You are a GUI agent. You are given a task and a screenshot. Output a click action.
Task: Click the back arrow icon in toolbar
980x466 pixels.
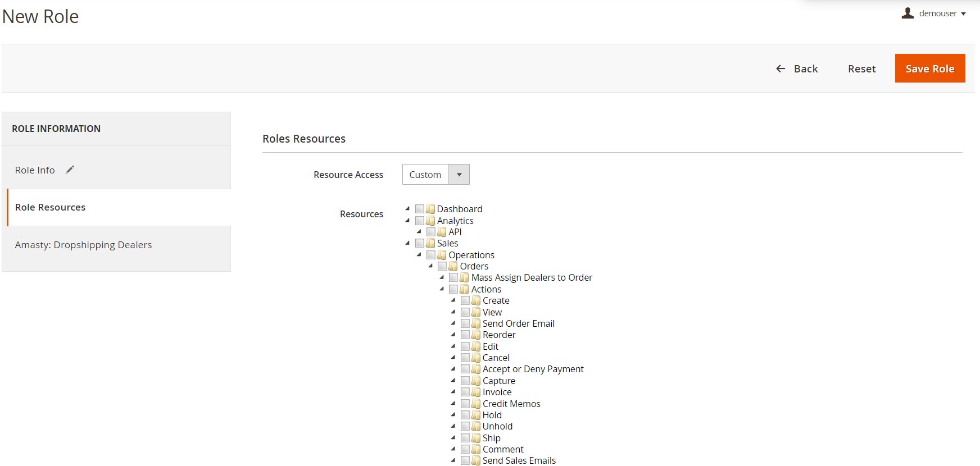pyautogui.click(x=781, y=68)
